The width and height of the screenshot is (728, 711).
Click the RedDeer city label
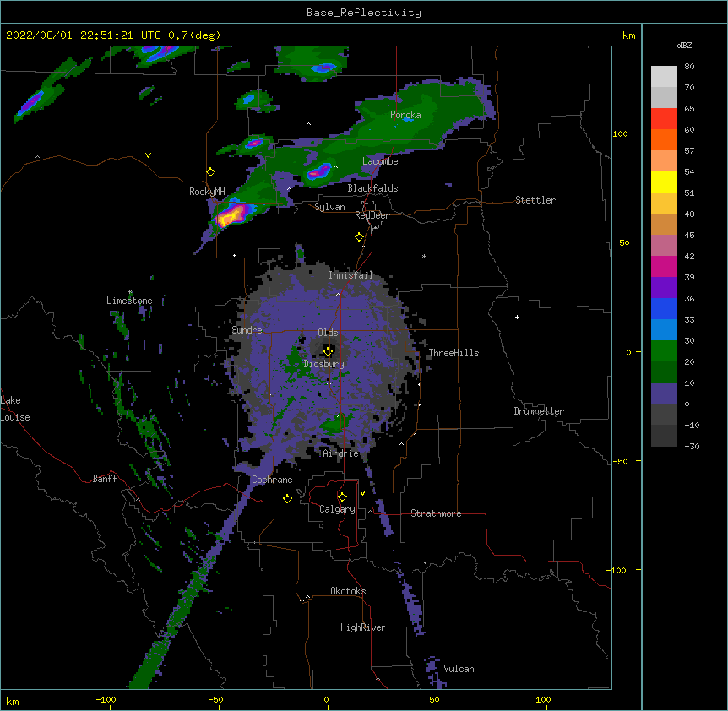pos(372,215)
